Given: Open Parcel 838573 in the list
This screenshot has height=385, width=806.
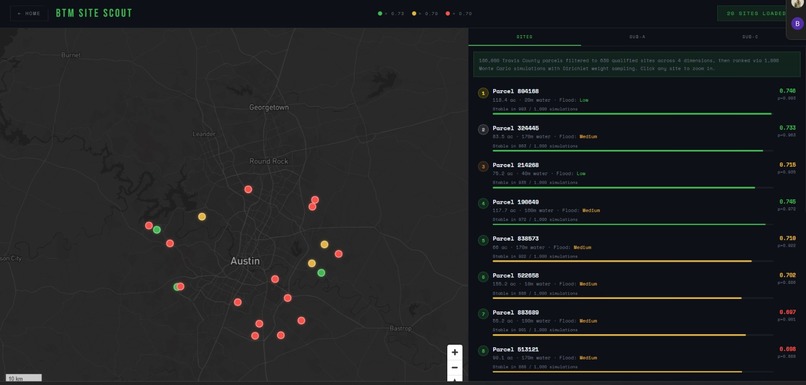Looking at the screenshot, I should 516,239.
